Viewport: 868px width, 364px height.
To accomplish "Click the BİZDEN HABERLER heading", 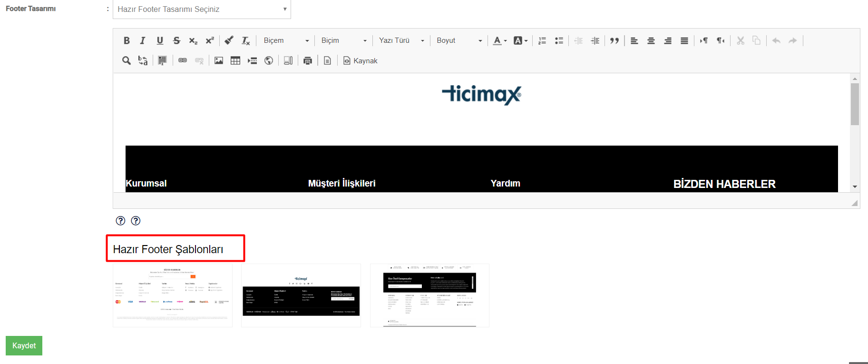I will coord(724,184).
